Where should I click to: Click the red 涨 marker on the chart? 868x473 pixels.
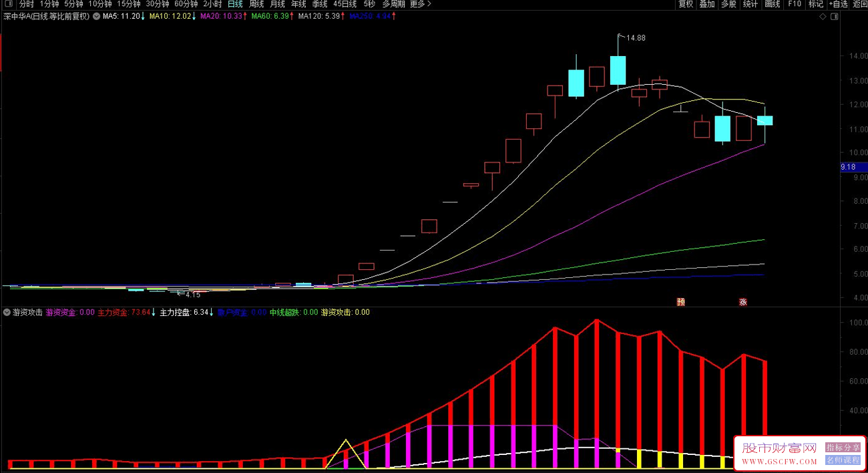tap(742, 302)
